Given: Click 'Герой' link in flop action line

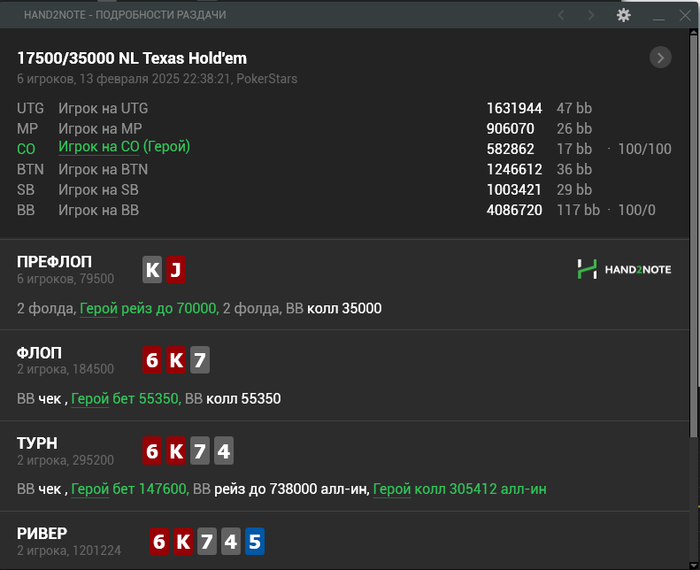Looking at the screenshot, I should (x=90, y=399).
